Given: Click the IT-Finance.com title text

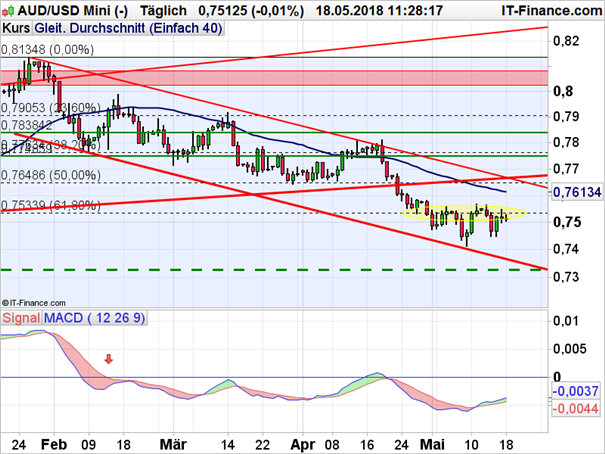Looking at the screenshot, I should tap(551, 11).
